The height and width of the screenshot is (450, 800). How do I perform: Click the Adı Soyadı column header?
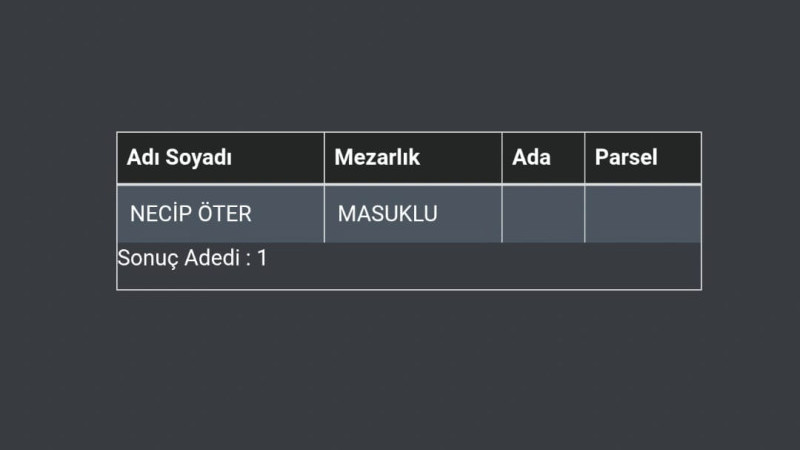pyautogui.click(x=220, y=158)
